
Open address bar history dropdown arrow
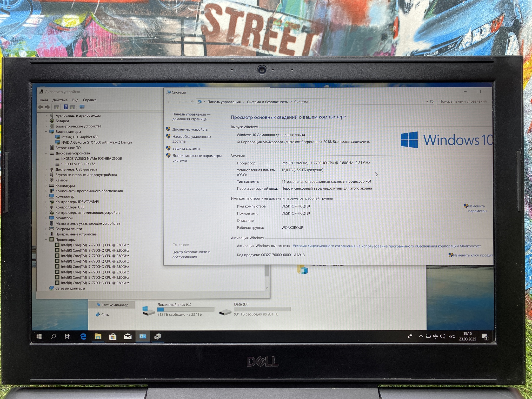[427, 102]
